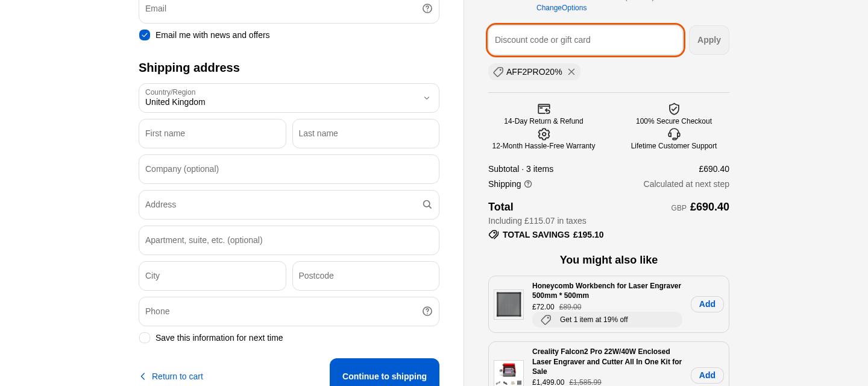
Task: Click the Creality Falcon2 Pro product thumbnail
Action: point(509,373)
